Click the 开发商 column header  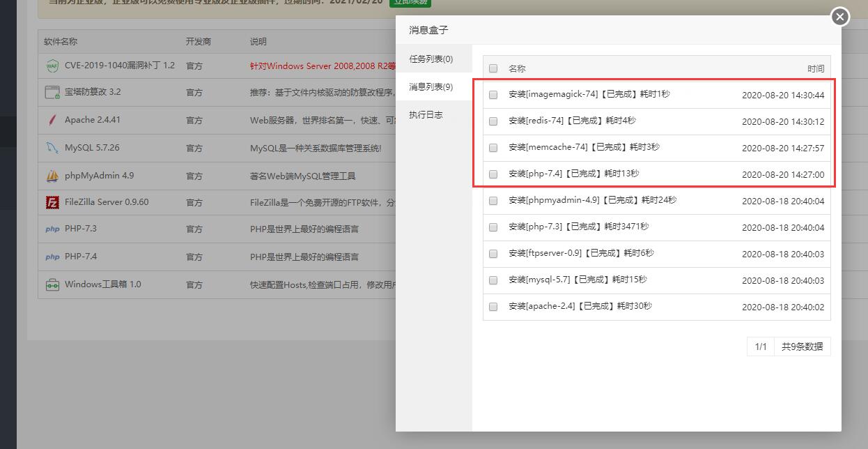[199, 42]
